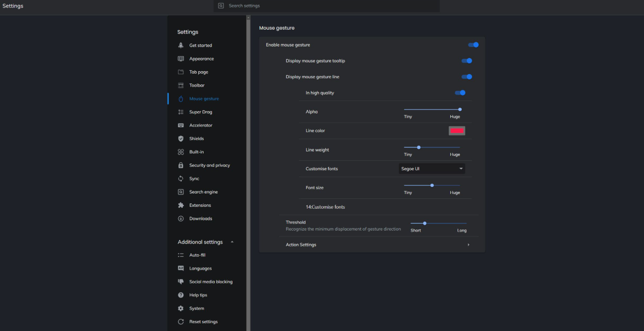Toggle the In high quality switch
The height and width of the screenshot is (331, 644).
coord(460,93)
